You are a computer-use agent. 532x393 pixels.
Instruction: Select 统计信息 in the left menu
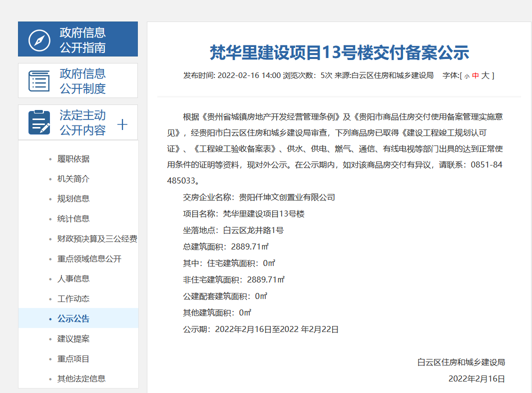click(73, 219)
